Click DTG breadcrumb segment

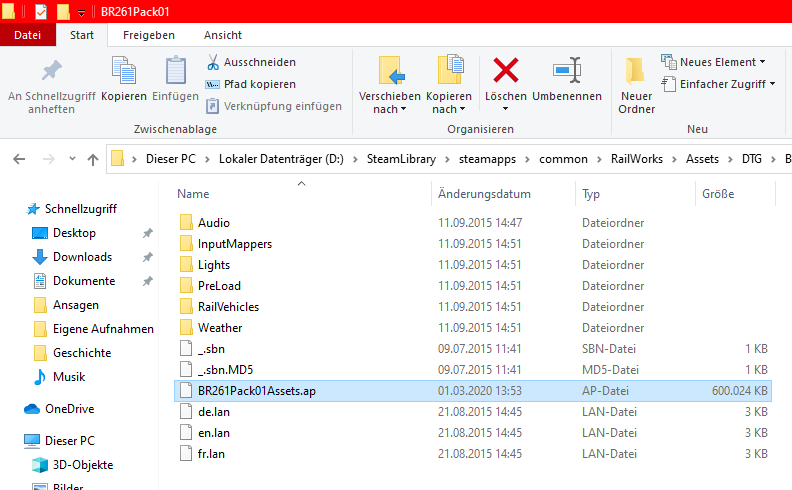pyautogui.click(x=752, y=159)
